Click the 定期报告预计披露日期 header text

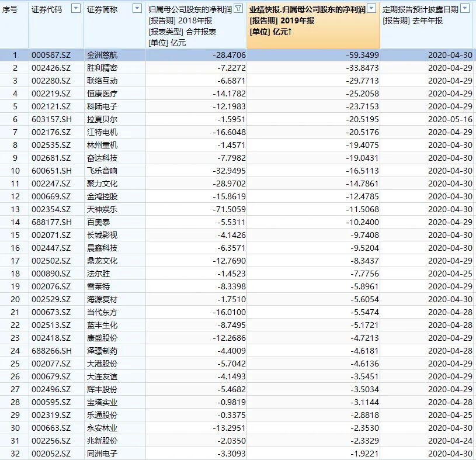click(420, 10)
